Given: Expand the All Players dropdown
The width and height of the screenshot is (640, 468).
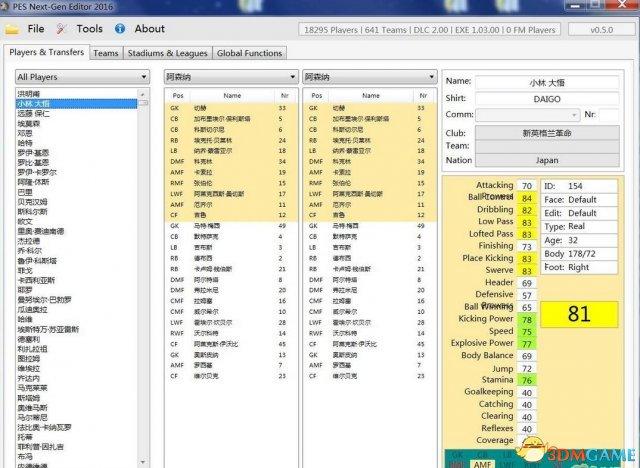Looking at the screenshot, I should tap(82, 77).
